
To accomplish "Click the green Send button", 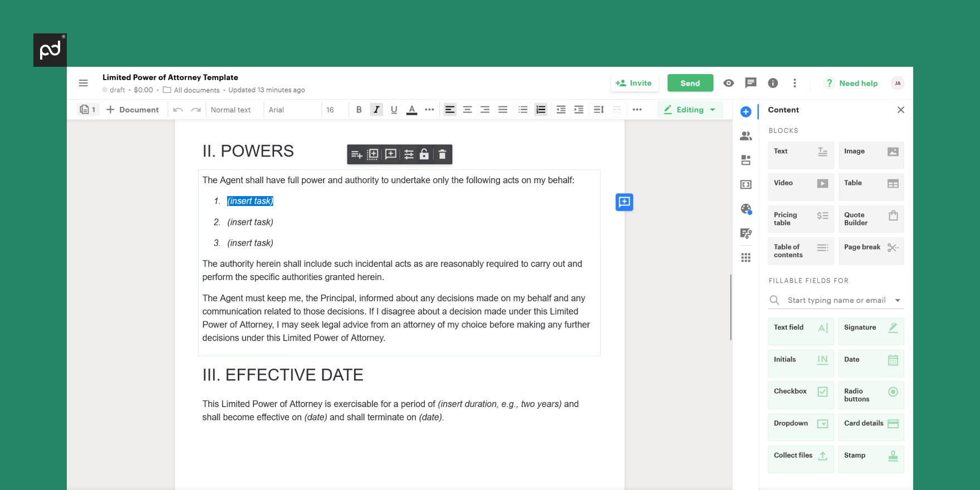I will (690, 83).
